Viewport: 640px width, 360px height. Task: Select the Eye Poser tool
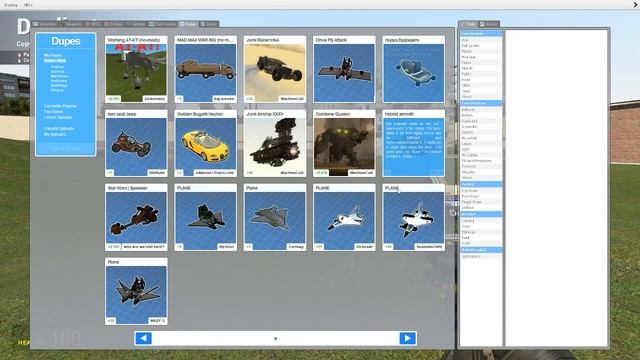[481, 191]
